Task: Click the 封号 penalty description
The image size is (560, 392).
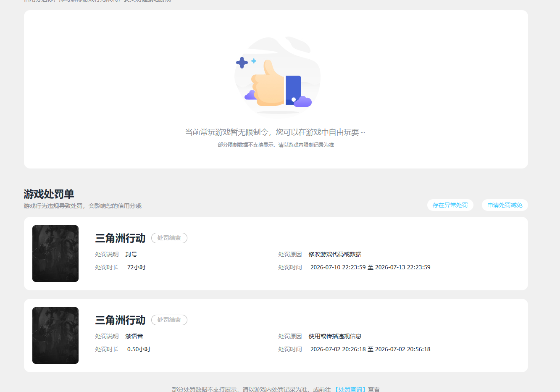Action: (x=131, y=254)
